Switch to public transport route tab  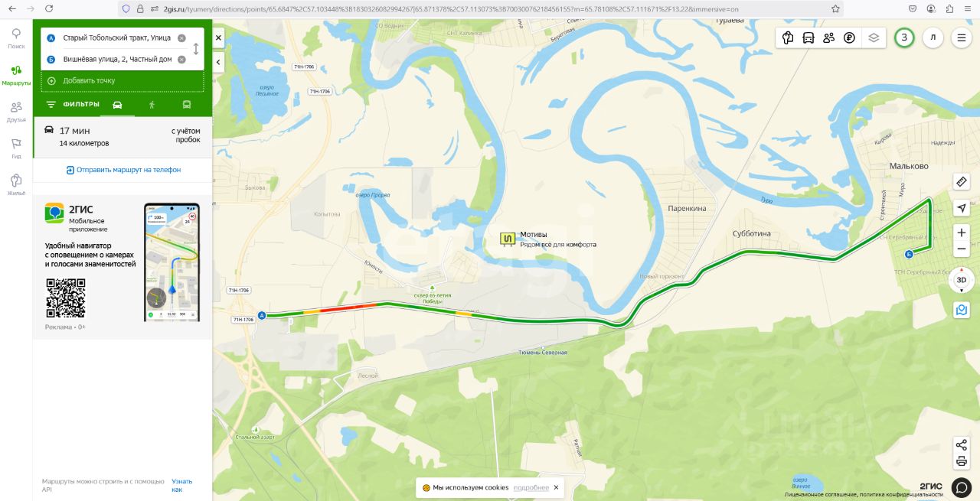click(x=187, y=105)
